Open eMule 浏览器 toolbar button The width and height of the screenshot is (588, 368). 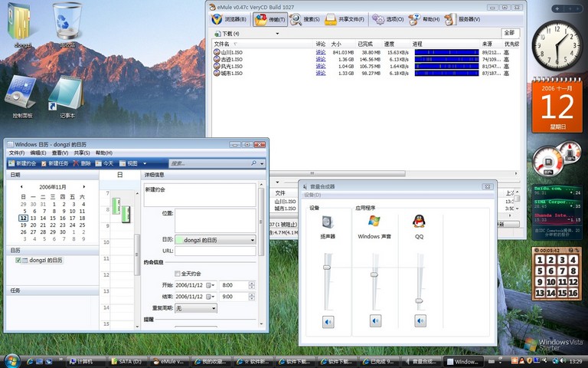(x=230, y=19)
